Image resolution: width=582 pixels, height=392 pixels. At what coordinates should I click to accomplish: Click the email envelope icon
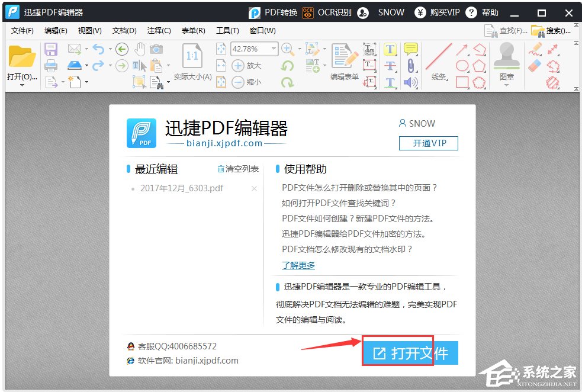[74, 49]
